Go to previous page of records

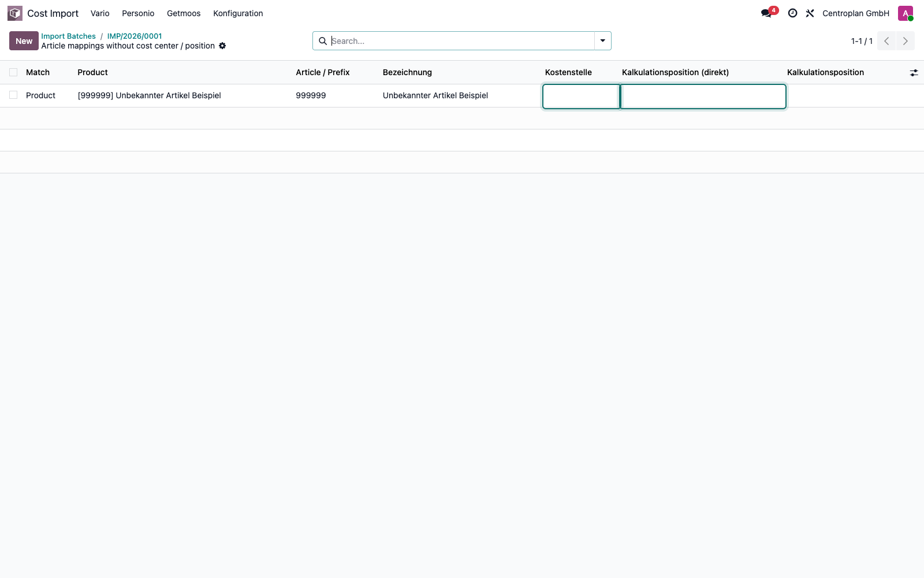pyautogui.click(x=886, y=41)
